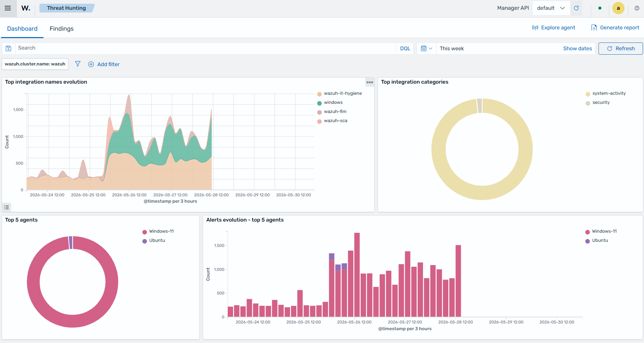Focus the Search query input
Image resolution: width=644 pixels, height=343 pixels.
[205, 48]
